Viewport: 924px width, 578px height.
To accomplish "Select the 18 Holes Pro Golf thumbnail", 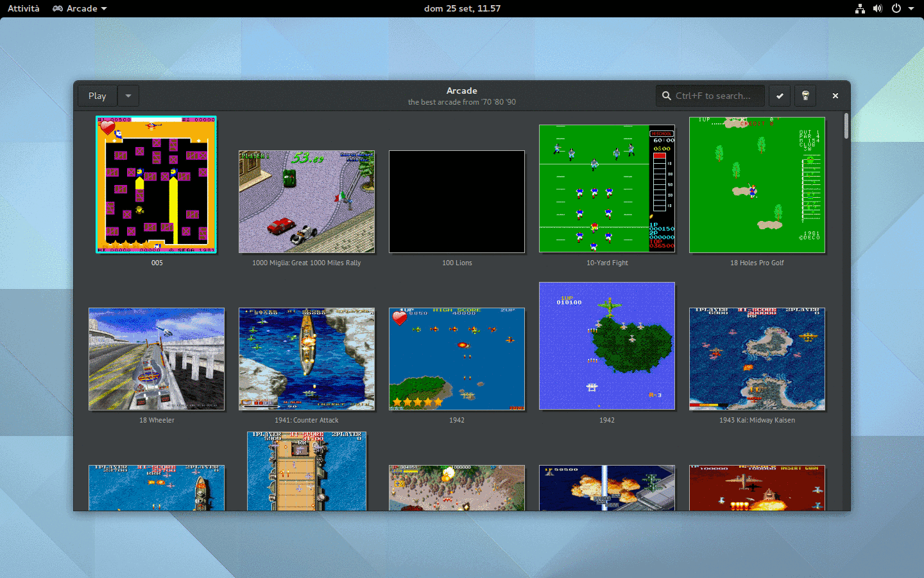I will pyautogui.click(x=757, y=185).
